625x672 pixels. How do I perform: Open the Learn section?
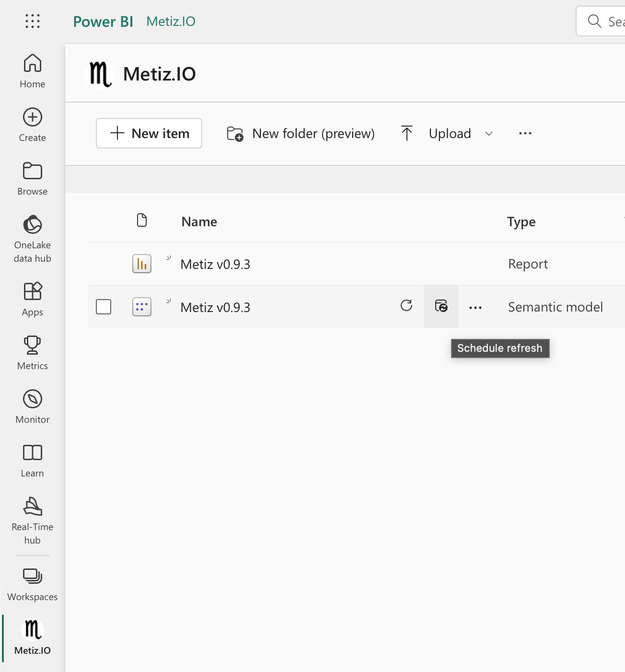click(33, 460)
